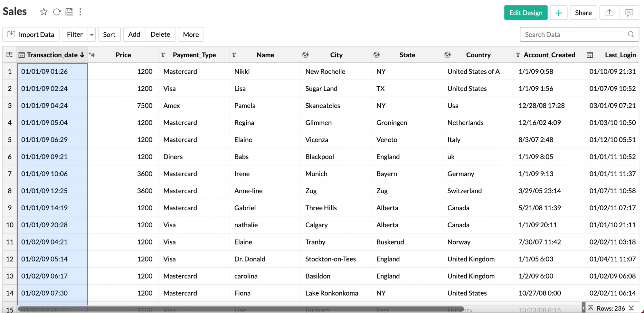Click the table select-all corner icon
This screenshot has width=644, height=313.
(x=10, y=55)
